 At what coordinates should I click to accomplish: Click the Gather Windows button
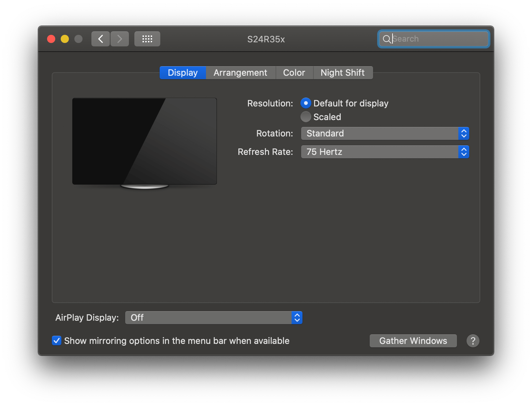413,340
